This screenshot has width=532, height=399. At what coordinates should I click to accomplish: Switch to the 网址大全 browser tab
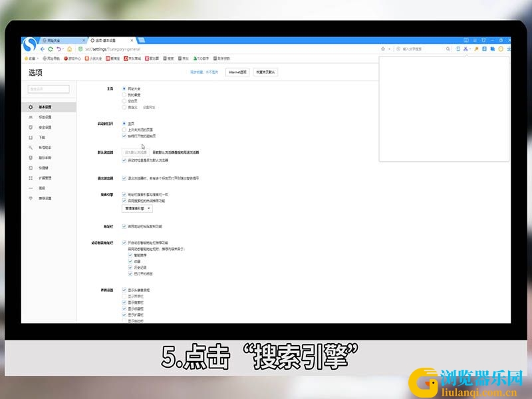63,41
